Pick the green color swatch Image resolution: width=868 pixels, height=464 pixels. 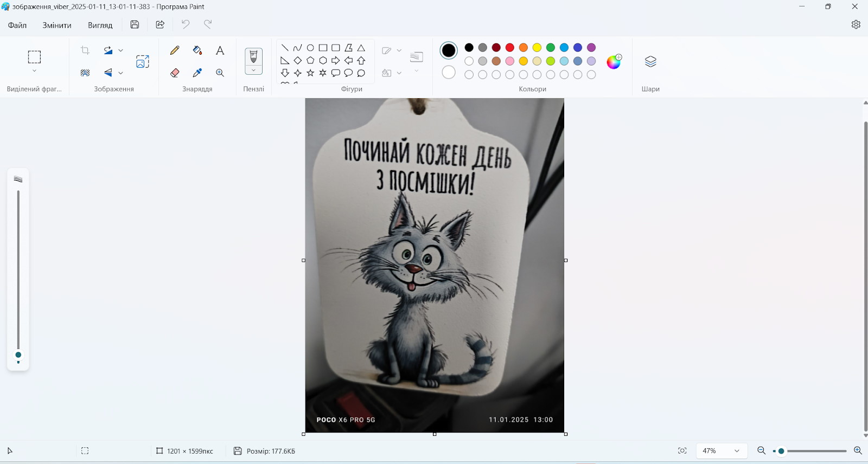(x=551, y=48)
